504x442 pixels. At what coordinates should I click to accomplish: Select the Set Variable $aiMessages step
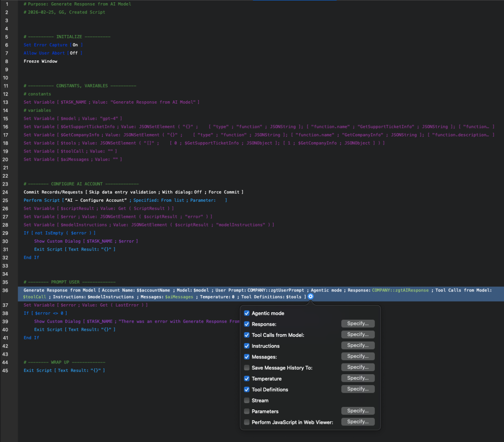coord(73,160)
